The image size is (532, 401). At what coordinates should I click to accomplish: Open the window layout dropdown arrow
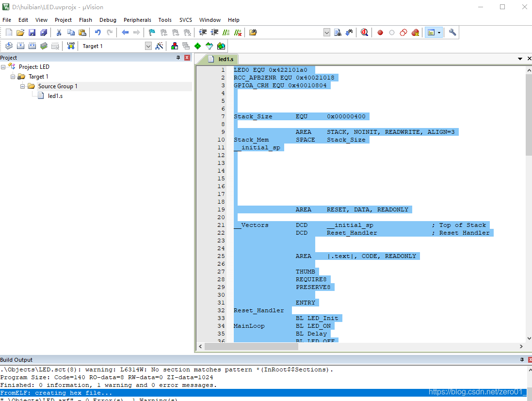(439, 32)
